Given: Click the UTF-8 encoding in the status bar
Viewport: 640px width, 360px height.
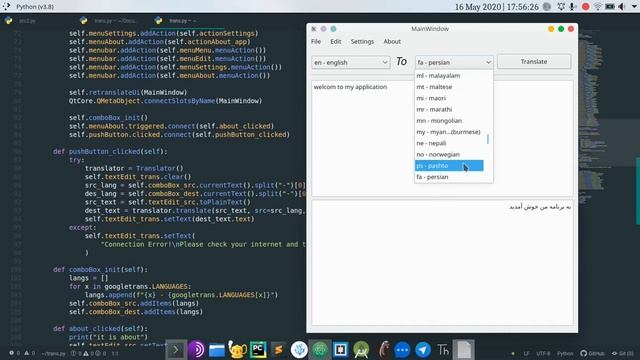Looking at the screenshot, I should [543, 353].
